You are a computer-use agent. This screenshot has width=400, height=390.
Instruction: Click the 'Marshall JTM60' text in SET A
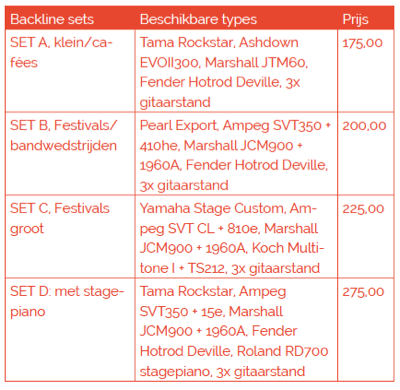256,62
